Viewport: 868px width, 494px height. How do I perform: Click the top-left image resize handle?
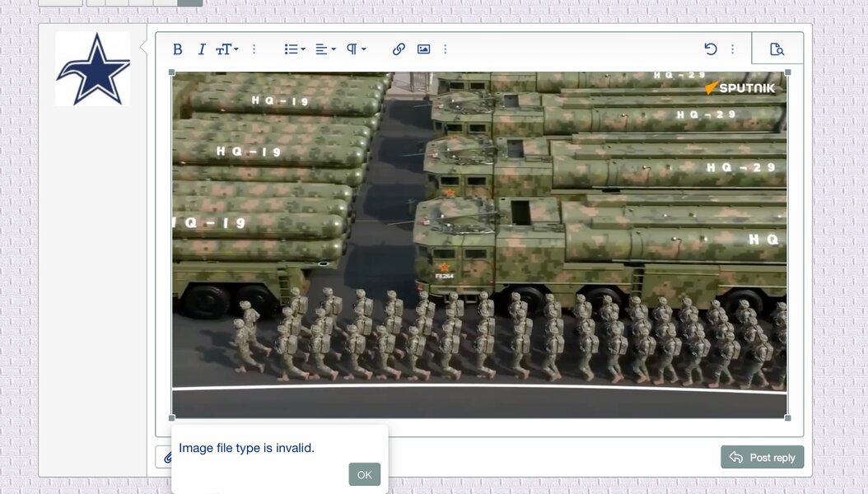171,72
